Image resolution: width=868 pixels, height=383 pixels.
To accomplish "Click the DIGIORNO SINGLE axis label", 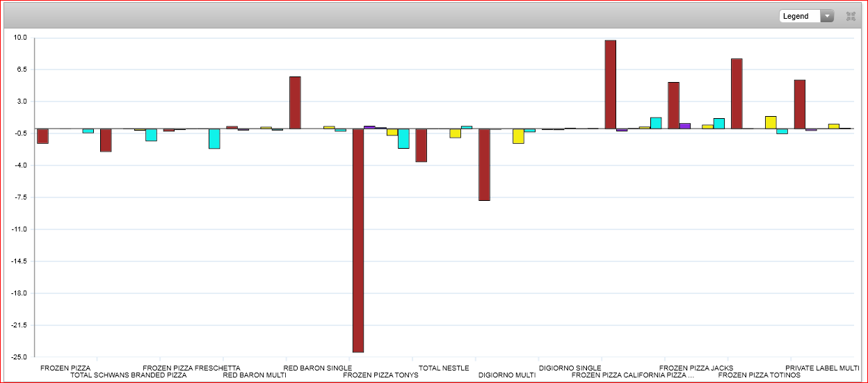I will (570, 368).
